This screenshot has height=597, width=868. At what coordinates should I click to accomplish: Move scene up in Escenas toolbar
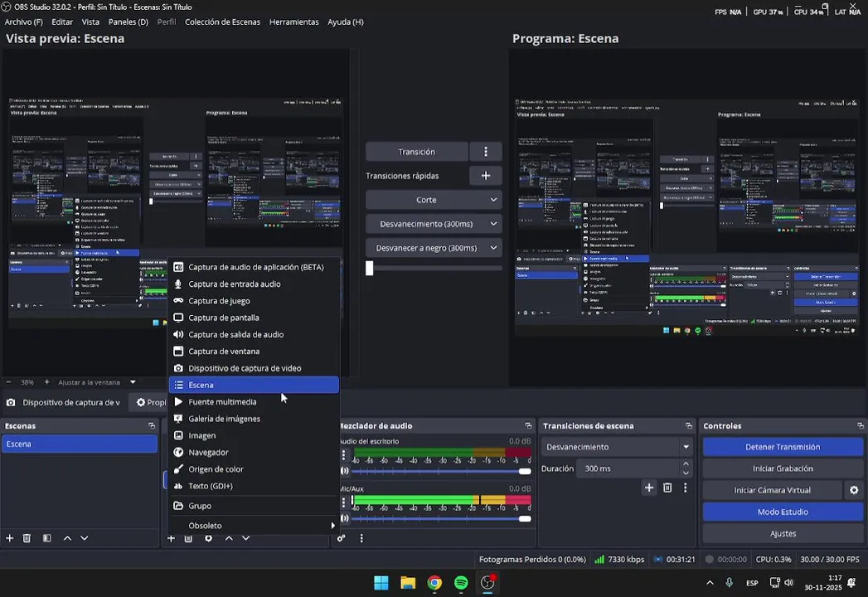pyautogui.click(x=67, y=538)
